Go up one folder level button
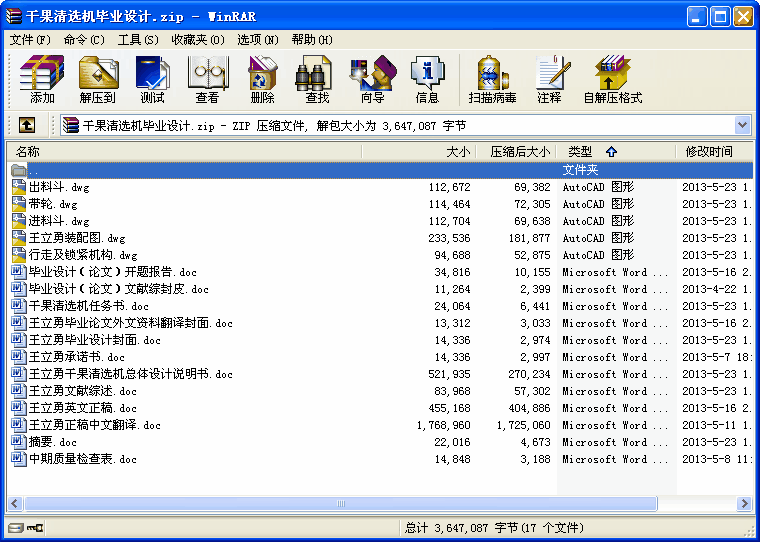This screenshot has width=760, height=542. point(27,125)
